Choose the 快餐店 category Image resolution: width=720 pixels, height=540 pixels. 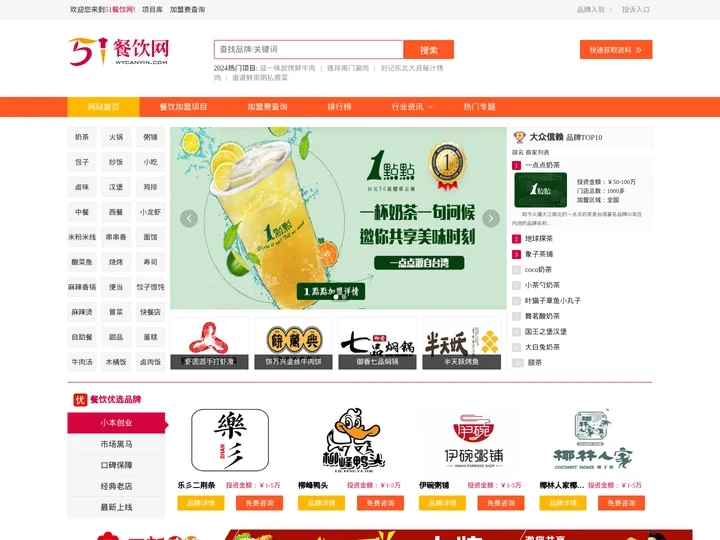[150, 312]
